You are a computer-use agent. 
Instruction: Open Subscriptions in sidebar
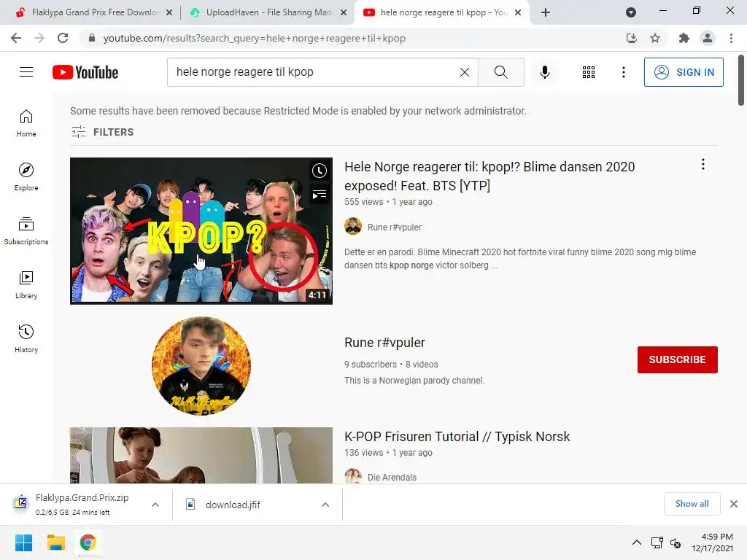(x=26, y=231)
